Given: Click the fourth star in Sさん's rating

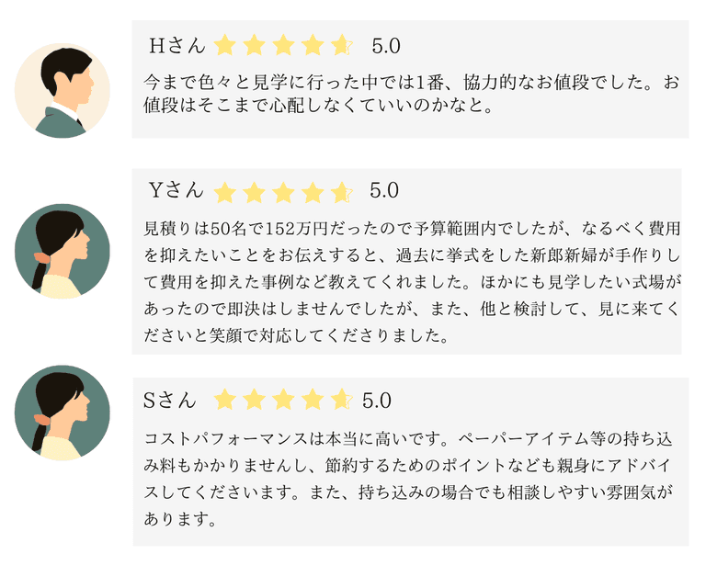Looking at the screenshot, I should pos(312,400).
